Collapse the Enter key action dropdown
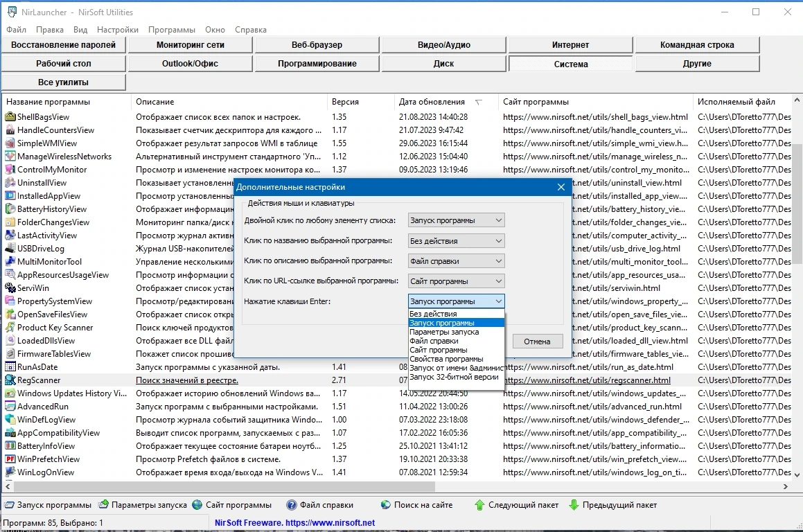Viewport: 803px width, 532px height. point(457,301)
